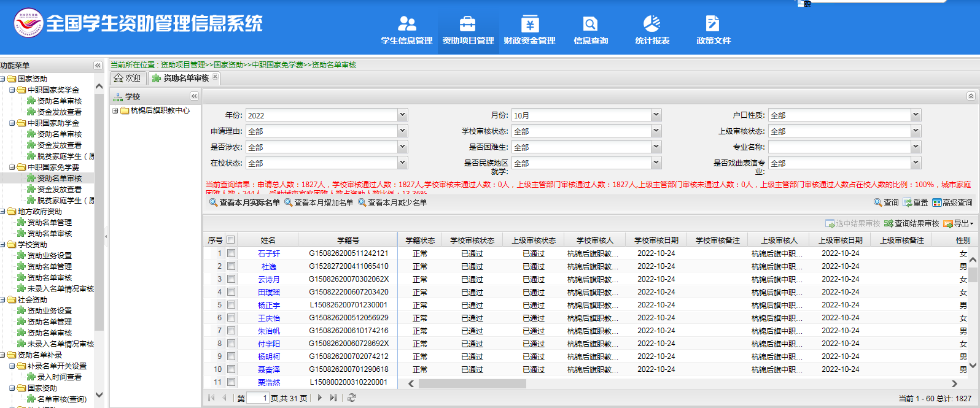Toggle select-all checkbox in table header

click(231, 240)
